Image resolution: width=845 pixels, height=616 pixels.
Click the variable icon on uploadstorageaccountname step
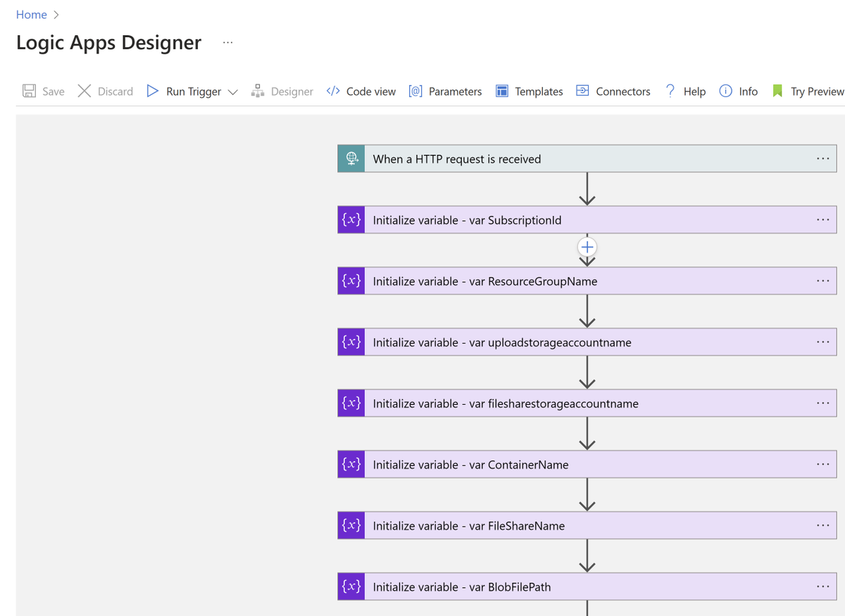pos(351,342)
